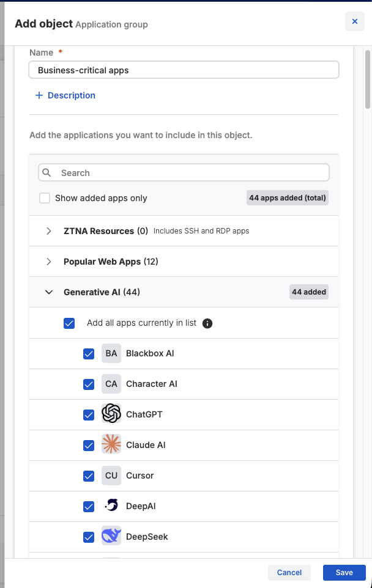Uncheck the DeepSeek checkbox

click(89, 537)
